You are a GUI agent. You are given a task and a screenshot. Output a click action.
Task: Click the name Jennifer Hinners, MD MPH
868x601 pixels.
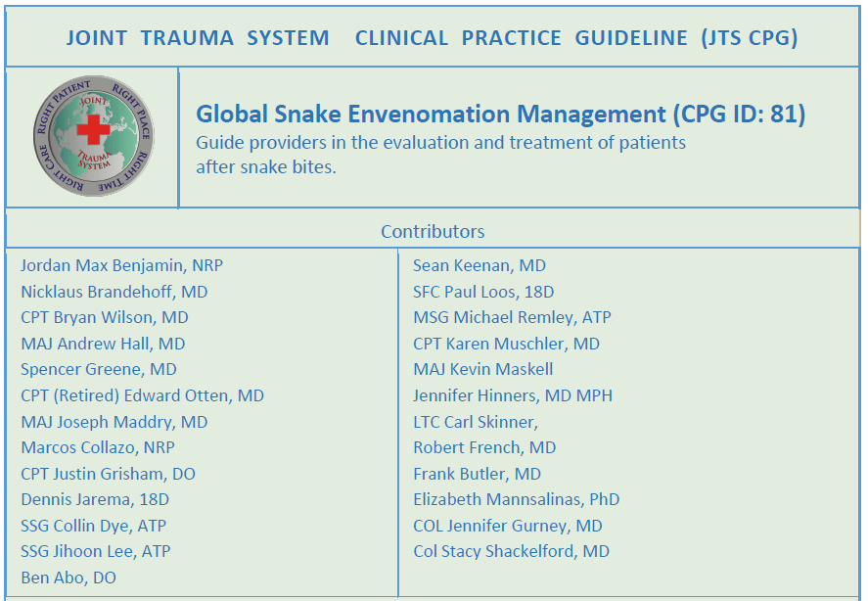click(513, 396)
